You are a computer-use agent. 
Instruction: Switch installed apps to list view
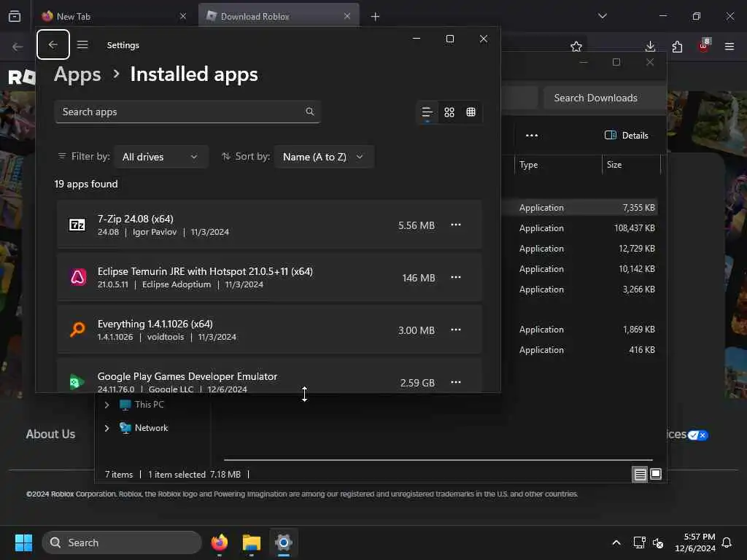[427, 112]
